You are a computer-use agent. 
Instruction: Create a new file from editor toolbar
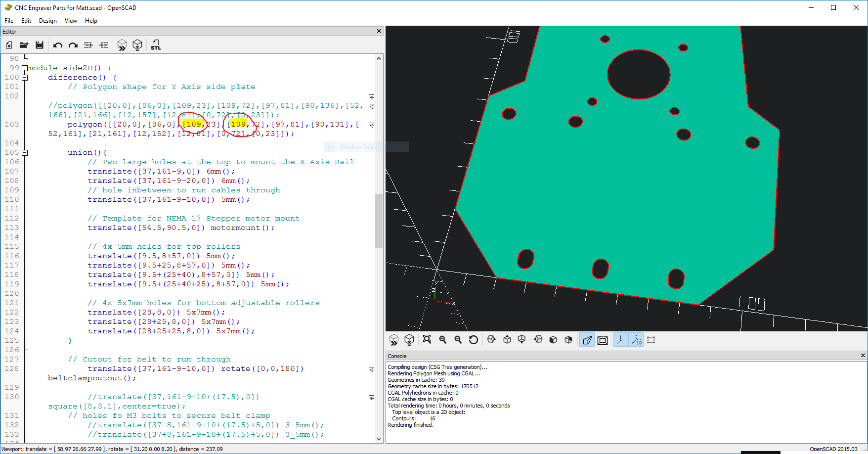9,45
